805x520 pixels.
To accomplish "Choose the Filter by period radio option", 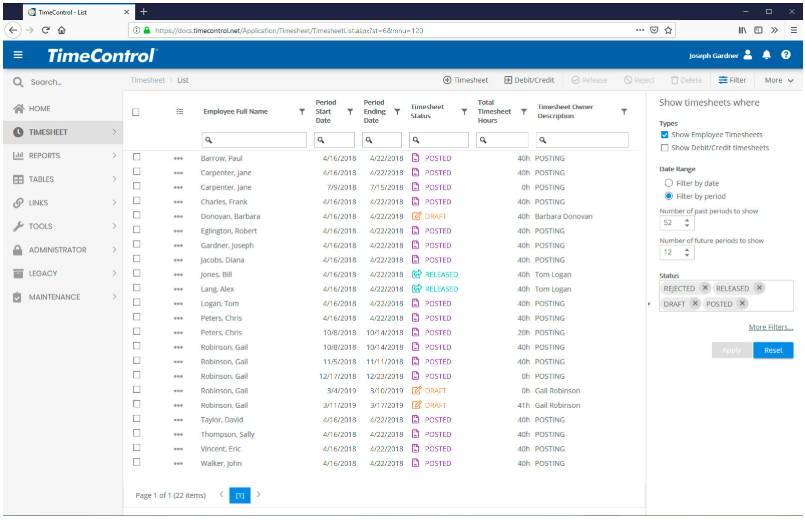I will click(x=668, y=196).
